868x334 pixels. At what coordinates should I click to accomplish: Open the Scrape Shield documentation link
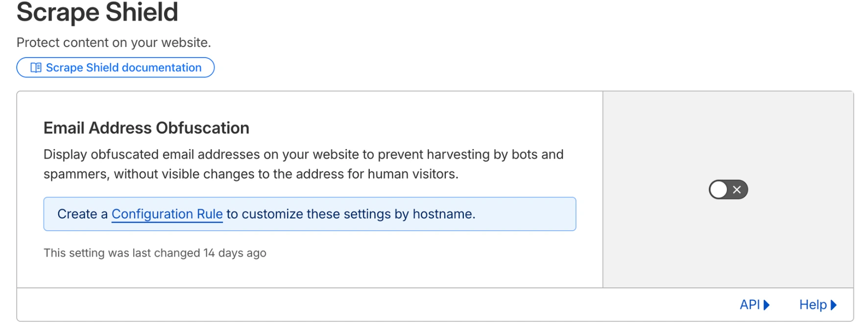[123, 68]
